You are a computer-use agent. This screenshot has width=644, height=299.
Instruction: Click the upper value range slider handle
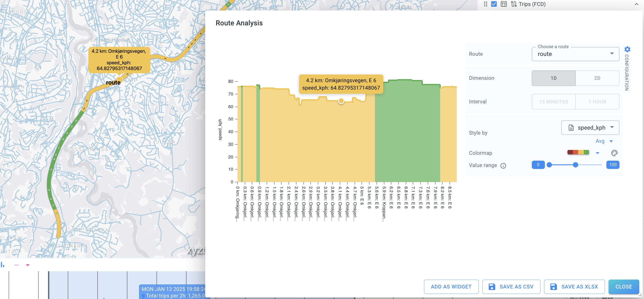pyautogui.click(x=575, y=165)
